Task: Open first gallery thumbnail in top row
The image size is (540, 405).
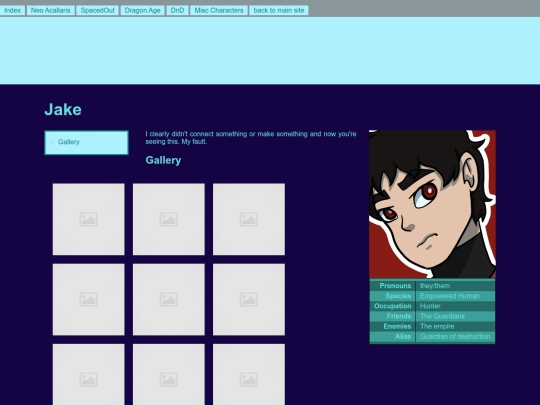Action: click(89, 219)
